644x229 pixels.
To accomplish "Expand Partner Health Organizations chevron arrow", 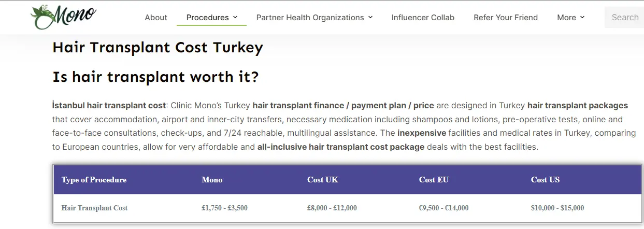I will [370, 18].
